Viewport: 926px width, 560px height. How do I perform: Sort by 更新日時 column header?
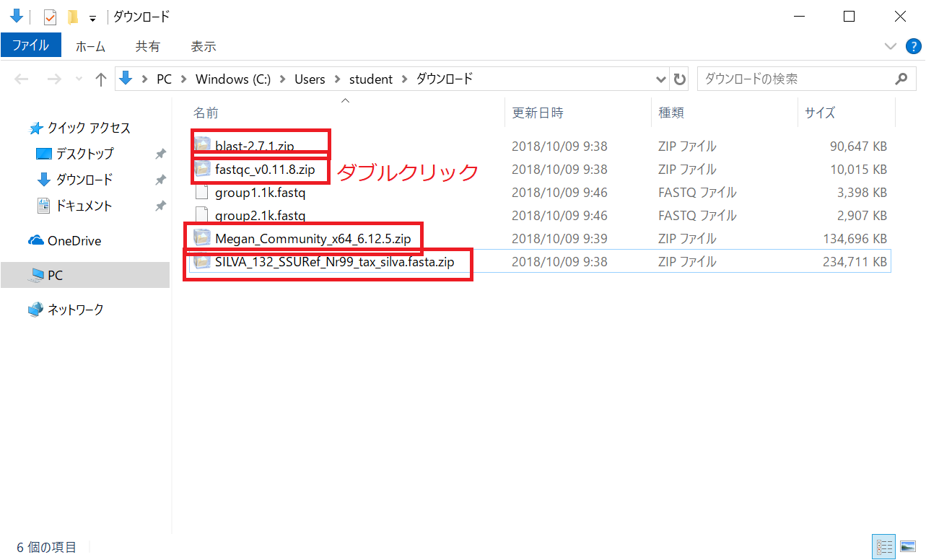coord(538,113)
